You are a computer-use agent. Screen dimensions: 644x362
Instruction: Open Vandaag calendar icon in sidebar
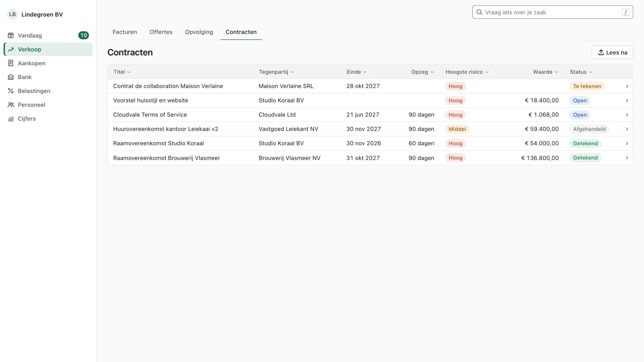click(x=11, y=36)
